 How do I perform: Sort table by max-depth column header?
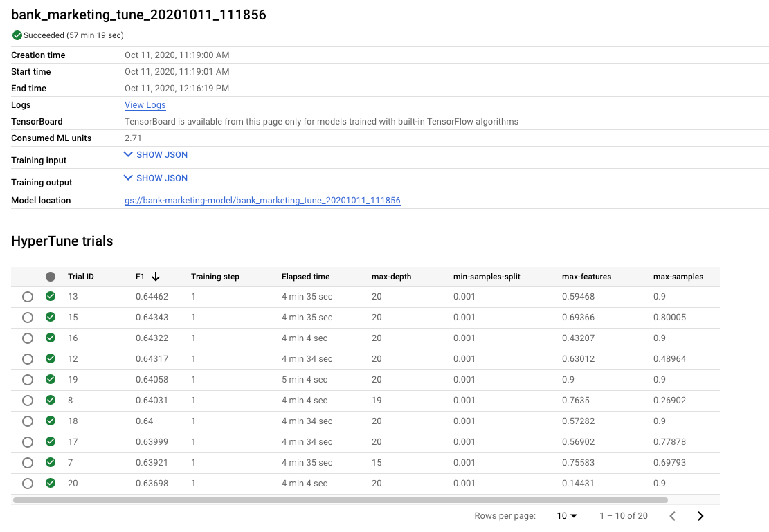tap(391, 277)
